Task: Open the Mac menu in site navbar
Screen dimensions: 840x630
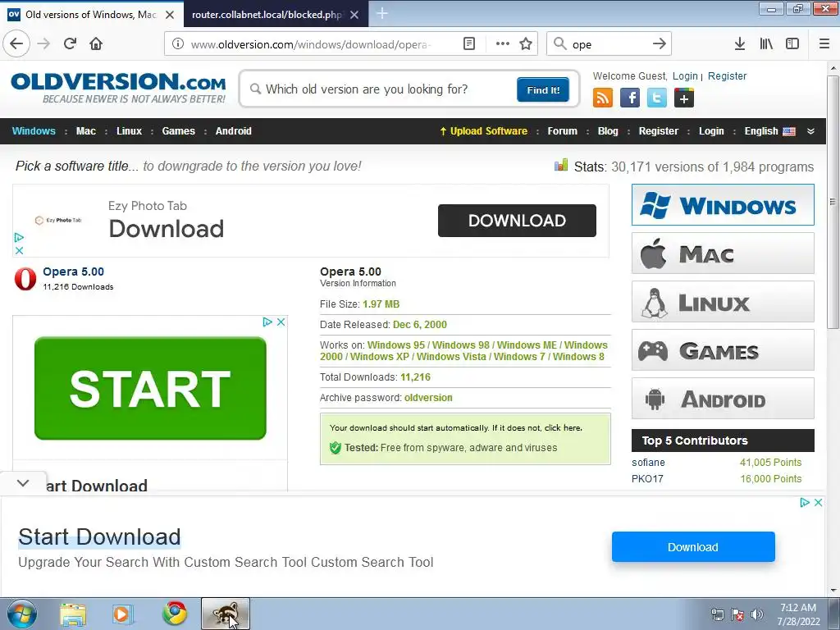Action: point(85,131)
